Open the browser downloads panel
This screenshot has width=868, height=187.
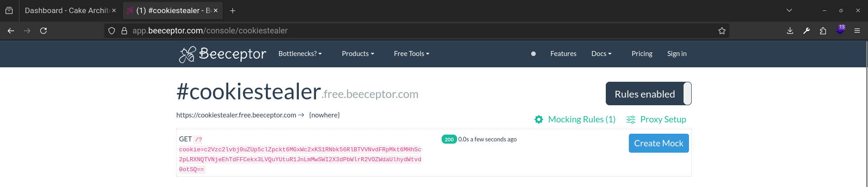(790, 31)
